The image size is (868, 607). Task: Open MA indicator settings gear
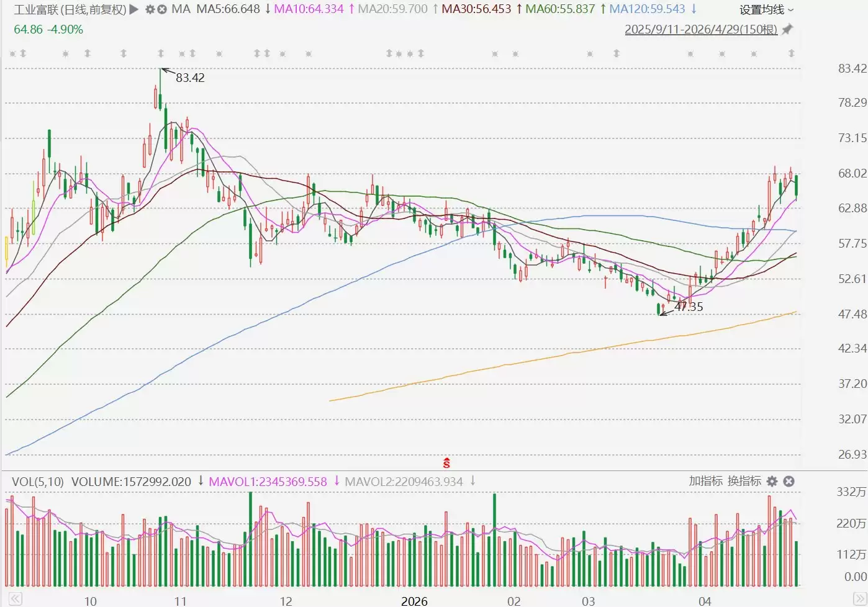coord(150,9)
